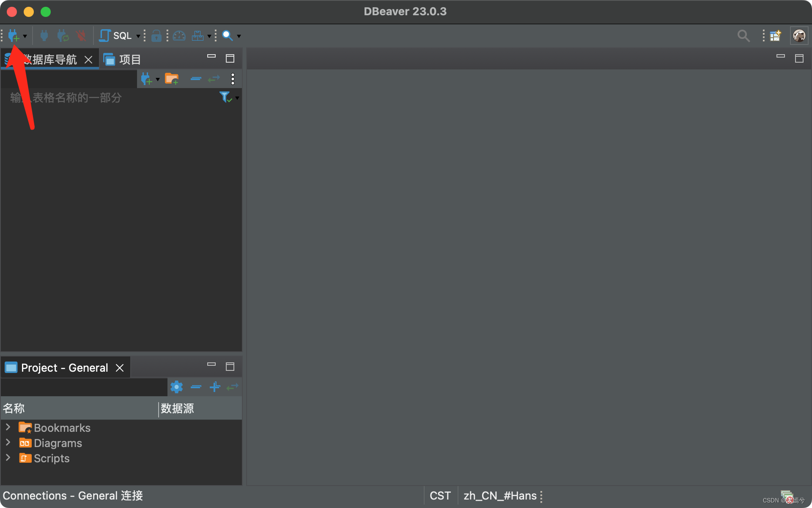Viewport: 812px width, 508px height.
Task: Toggle link with editor in Project panel
Action: tap(233, 387)
